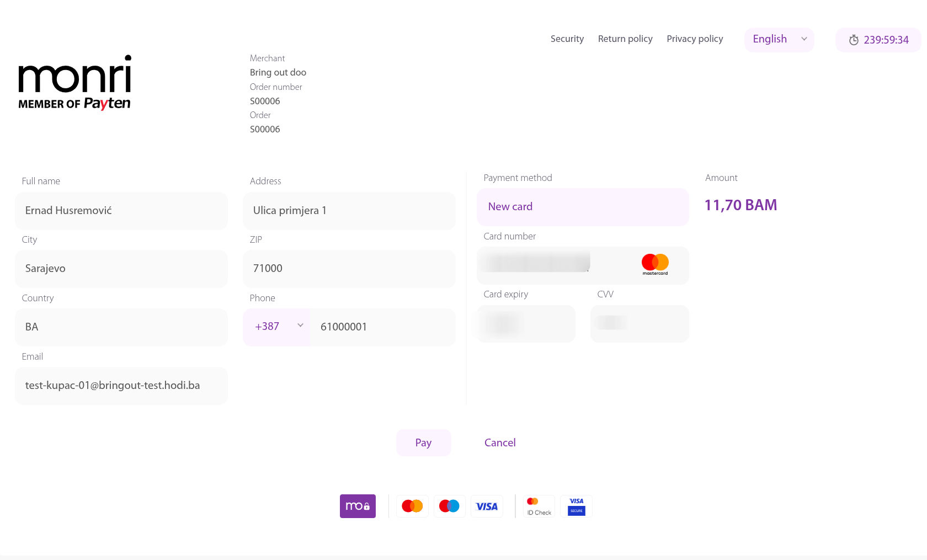Open the Privacy policy link

[x=695, y=39]
